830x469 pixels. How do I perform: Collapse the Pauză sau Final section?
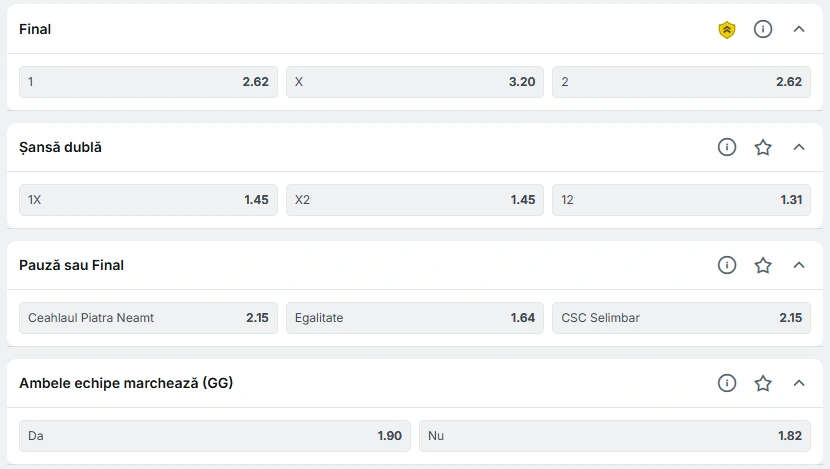[799, 265]
